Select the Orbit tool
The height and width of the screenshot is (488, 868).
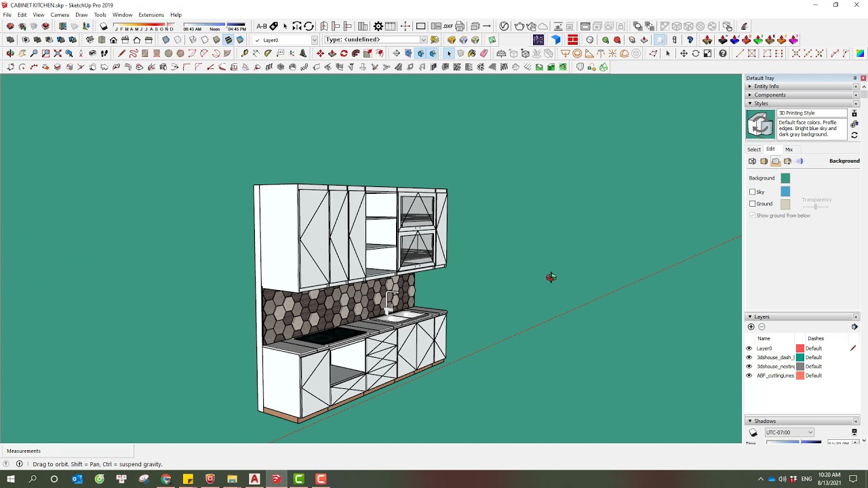click(x=10, y=53)
